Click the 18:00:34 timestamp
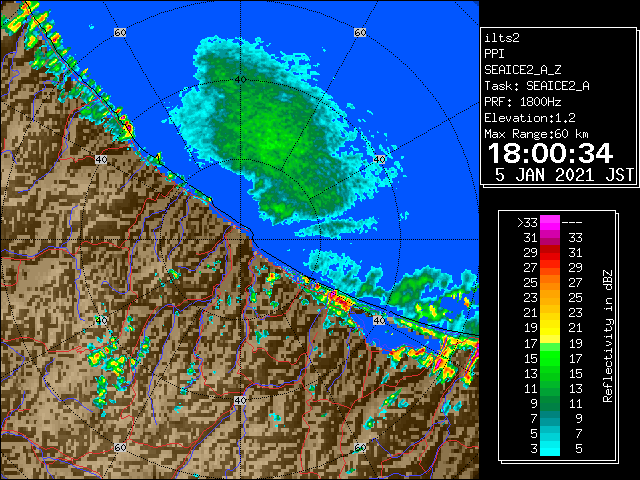 [x=550, y=153]
